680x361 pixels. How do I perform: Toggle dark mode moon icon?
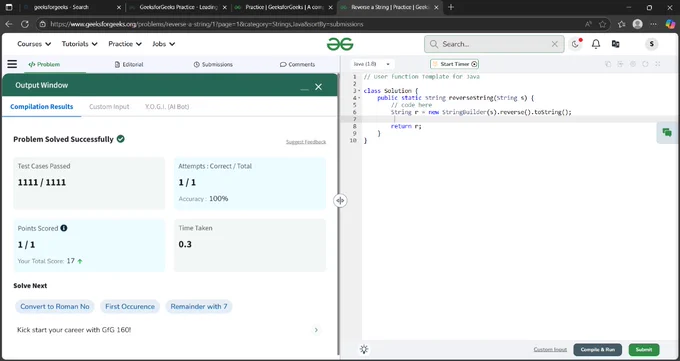[x=575, y=44]
